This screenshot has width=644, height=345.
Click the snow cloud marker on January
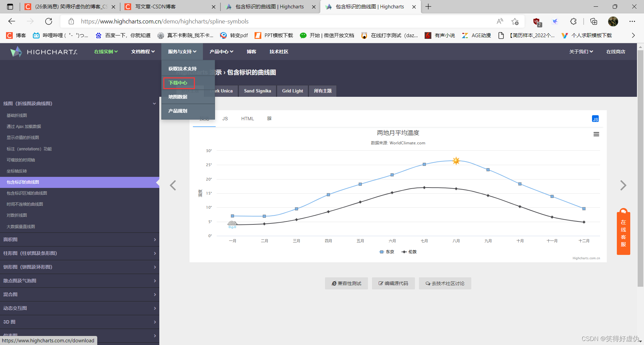(232, 224)
